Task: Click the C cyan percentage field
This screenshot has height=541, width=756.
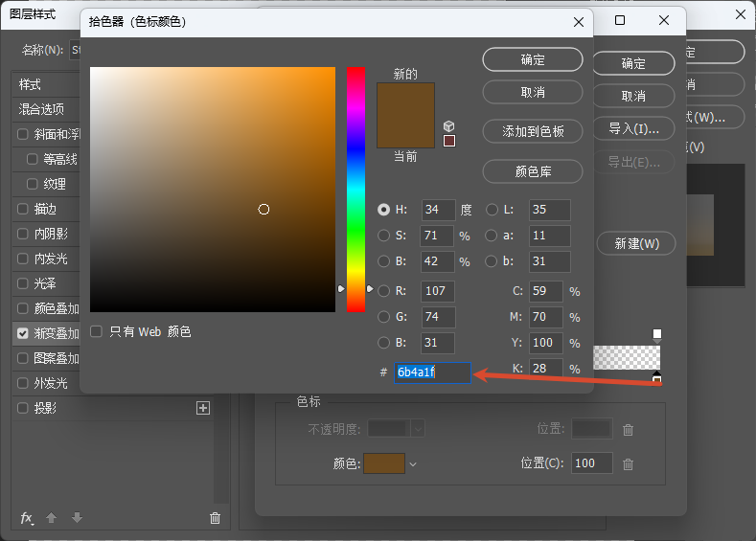Action: pos(546,291)
